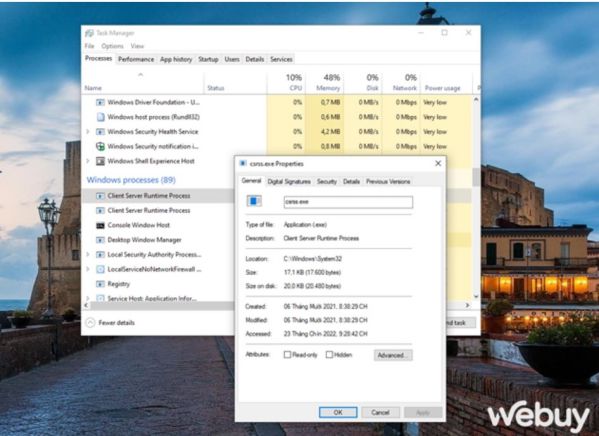Click the Local Security Authority Process icon

100,254
